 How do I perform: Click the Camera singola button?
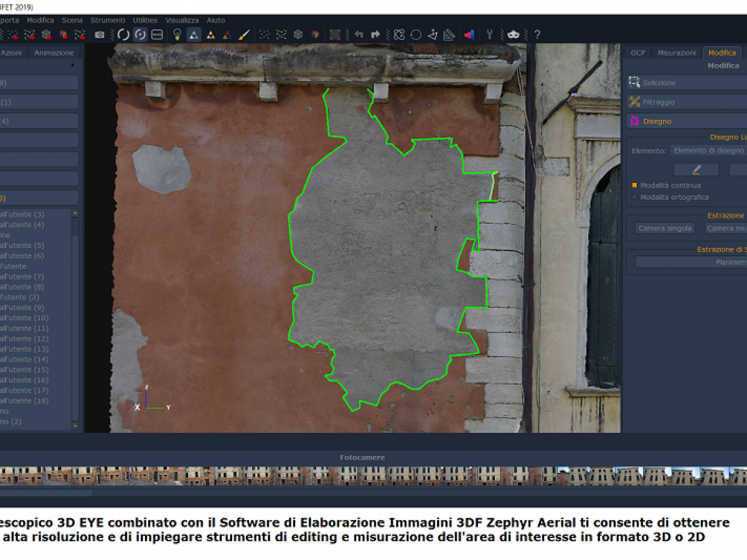coord(665,228)
